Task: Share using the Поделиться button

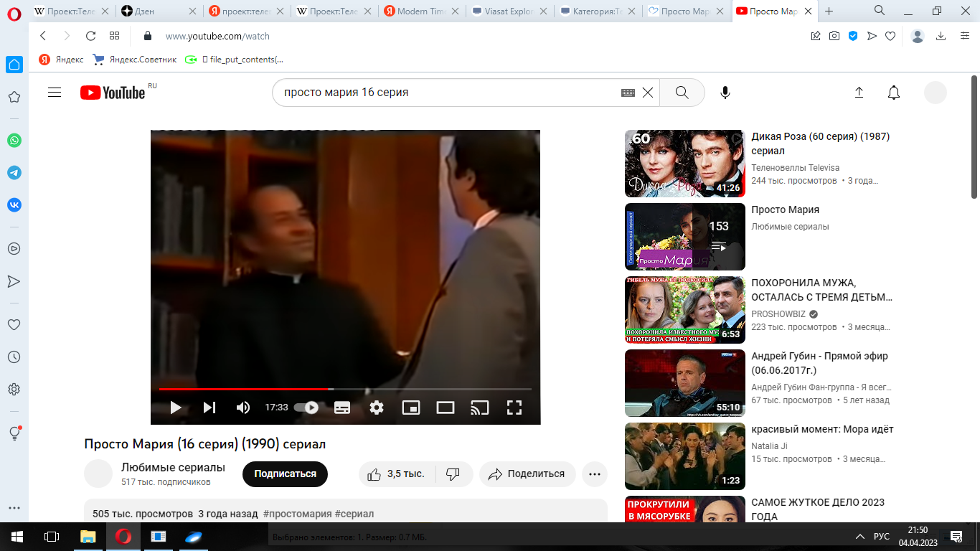Action: 527,474
